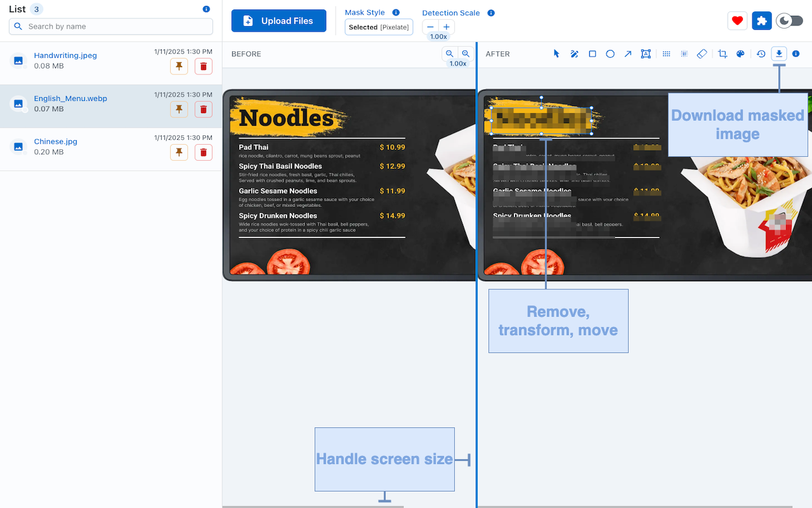Viewport: 812px width, 508px height.
Task: Click the BEFORE pane horizontal scrollbar
Action: pyautogui.click(x=313, y=506)
